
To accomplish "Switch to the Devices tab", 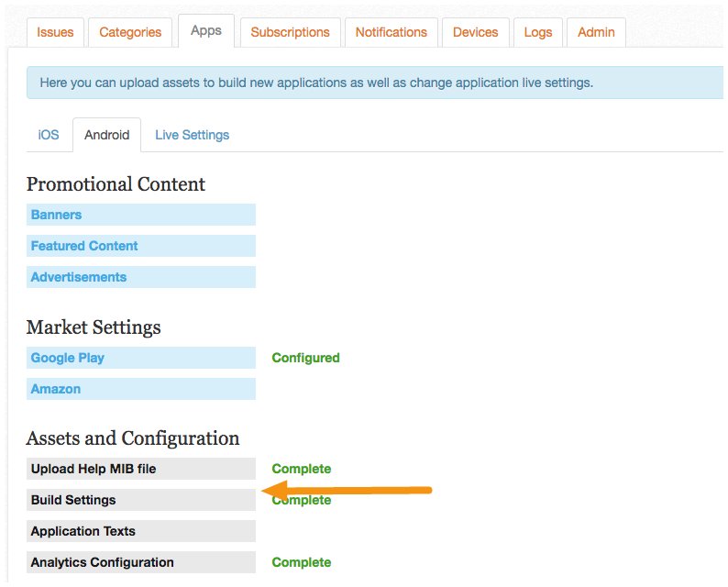I will [476, 32].
